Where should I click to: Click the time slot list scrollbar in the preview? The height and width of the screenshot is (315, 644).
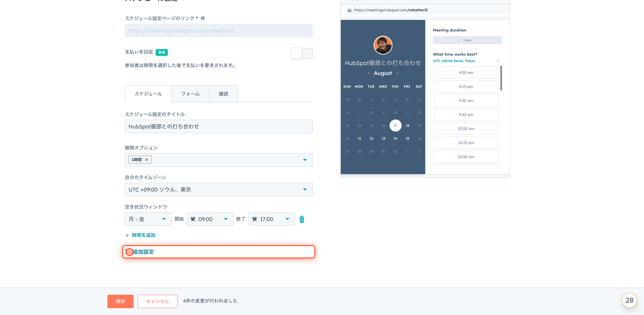501,78
